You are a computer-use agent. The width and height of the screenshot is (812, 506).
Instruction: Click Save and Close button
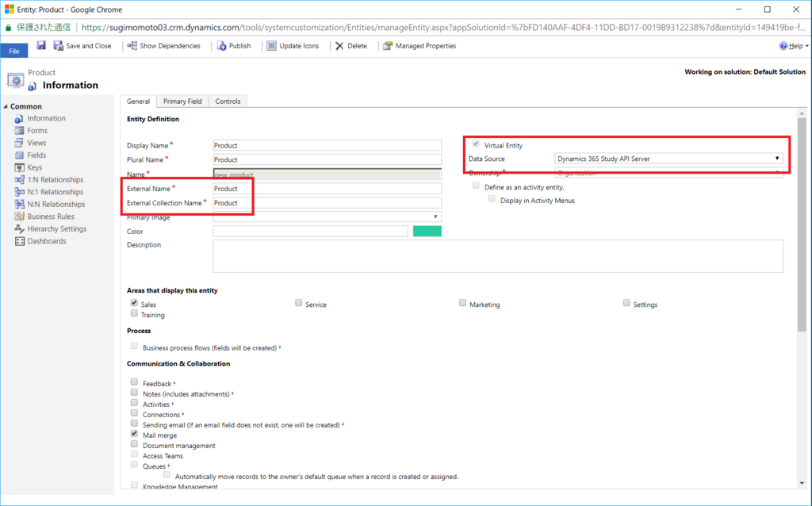click(x=82, y=46)
